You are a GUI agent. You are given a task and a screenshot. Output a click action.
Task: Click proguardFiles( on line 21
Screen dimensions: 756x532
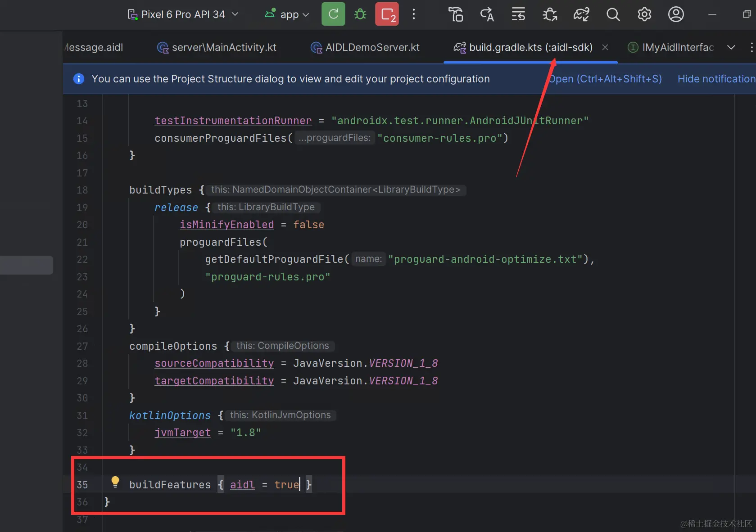coord(223,242)
